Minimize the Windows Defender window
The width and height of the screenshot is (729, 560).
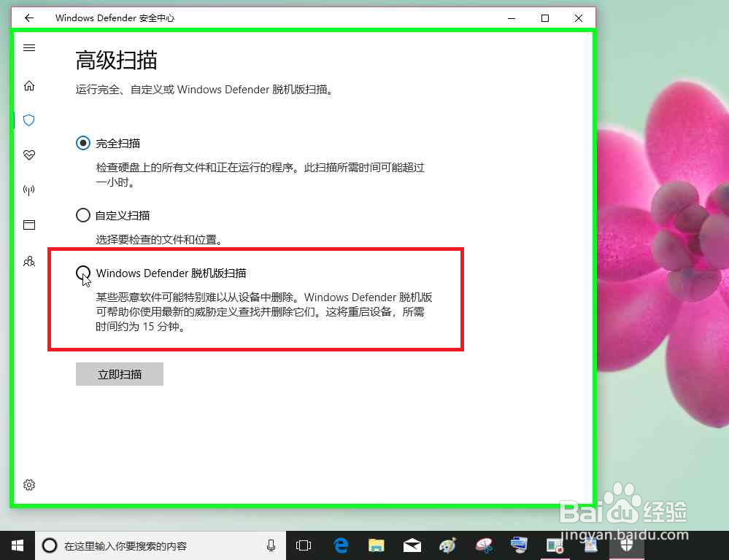[512, 18]
